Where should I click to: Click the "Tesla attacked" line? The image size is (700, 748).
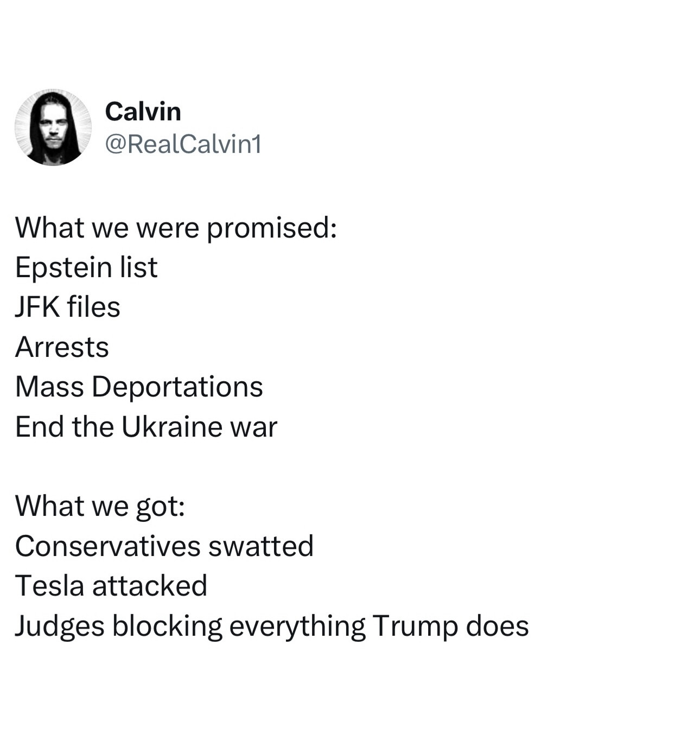tap(111, 586)
